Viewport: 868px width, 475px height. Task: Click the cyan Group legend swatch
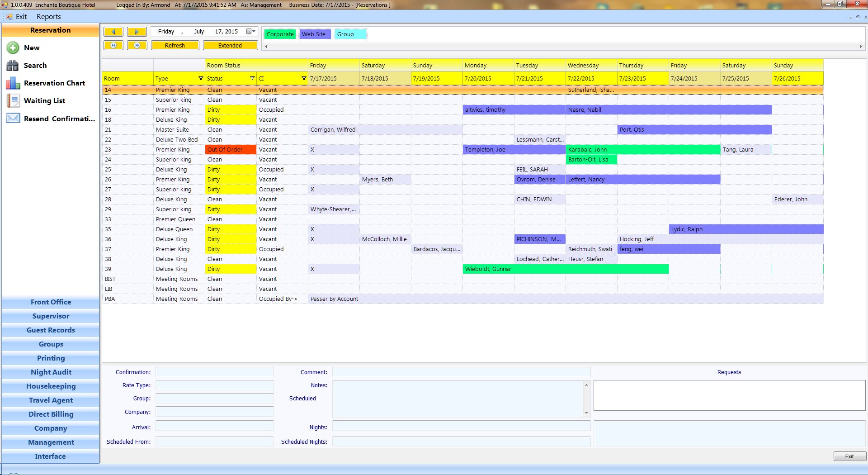(350, 34)
